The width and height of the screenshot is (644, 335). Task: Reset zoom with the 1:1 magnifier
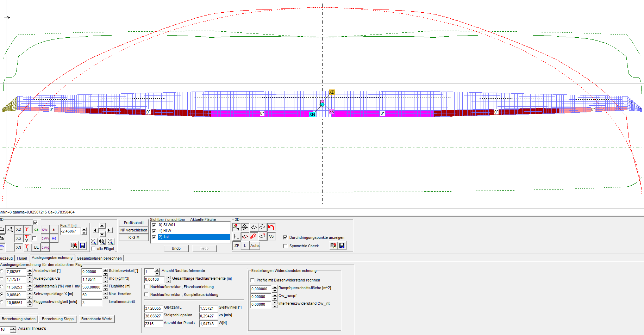point(102,242)
